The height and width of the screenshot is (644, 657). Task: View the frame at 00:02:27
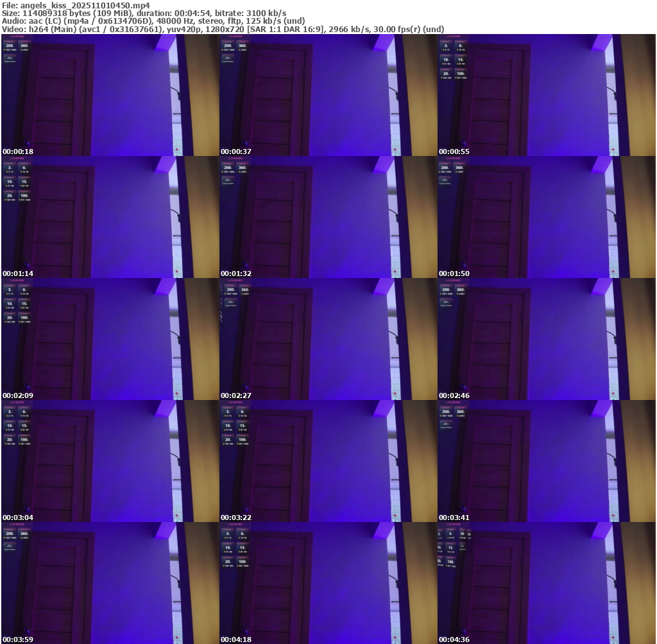coord(328,339)
